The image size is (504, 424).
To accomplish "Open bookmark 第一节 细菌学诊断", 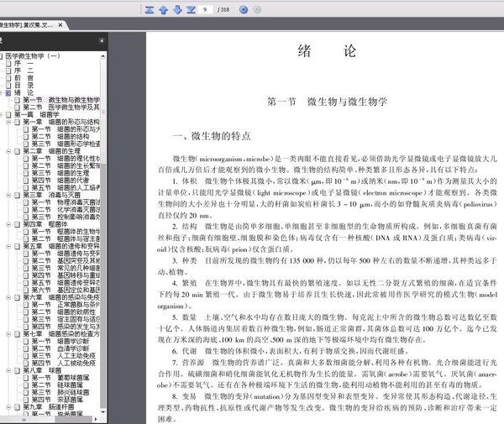I will click(60, 342).
